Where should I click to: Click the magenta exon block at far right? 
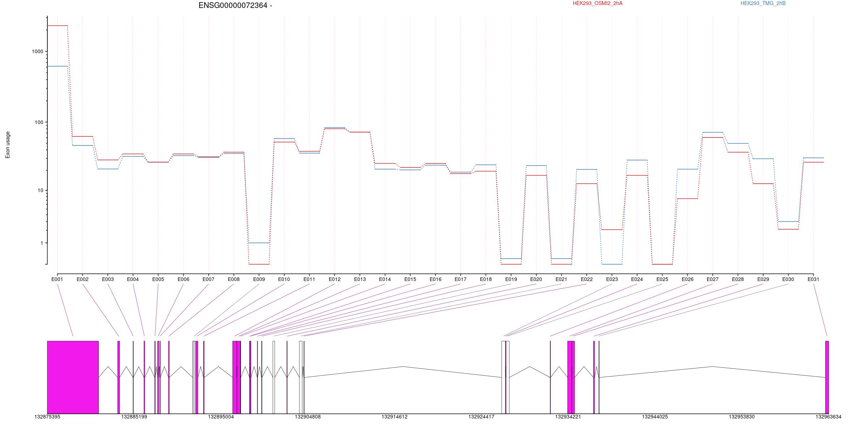coord(827,377)
